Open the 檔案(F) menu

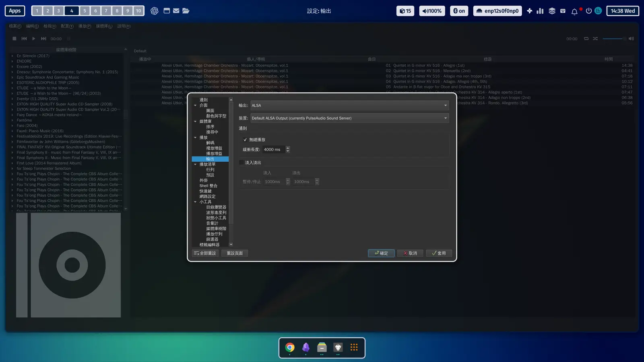[15, 26]
